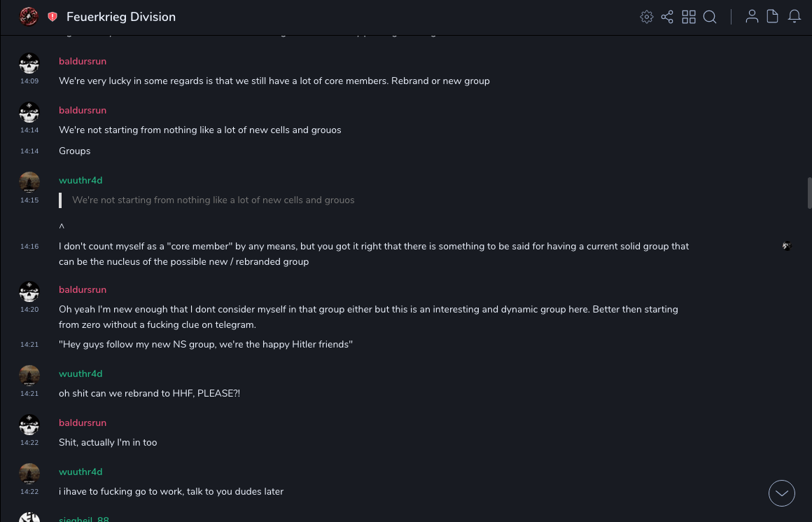The image size is (812, 522).
Task: Click the small read-receipt avatar at right
Action: (787, 246)
